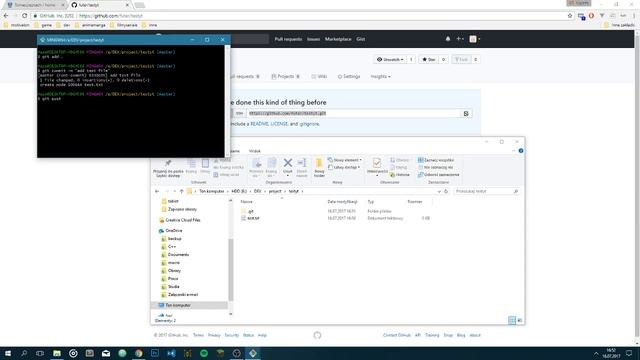The image size is (640, 360).
Task: Click the Opera extension icon in Chrome toolbar
Action: coord(591,16)
